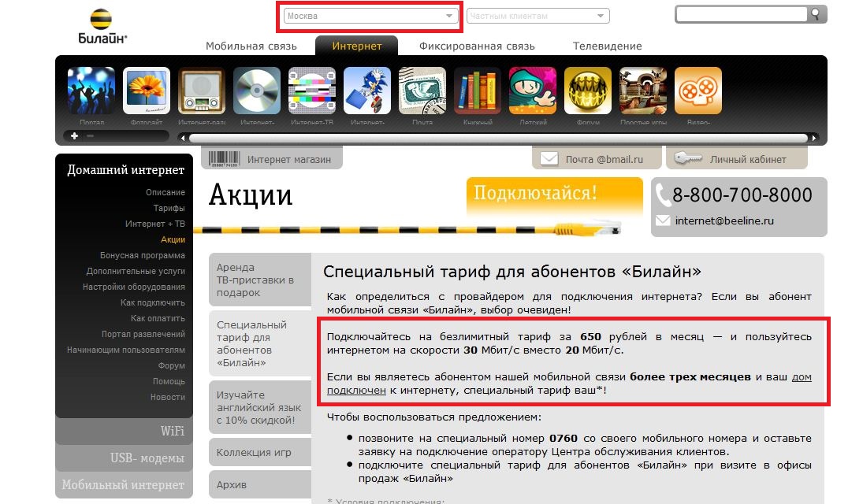Open the Телевидение tab

pos(607,46)
